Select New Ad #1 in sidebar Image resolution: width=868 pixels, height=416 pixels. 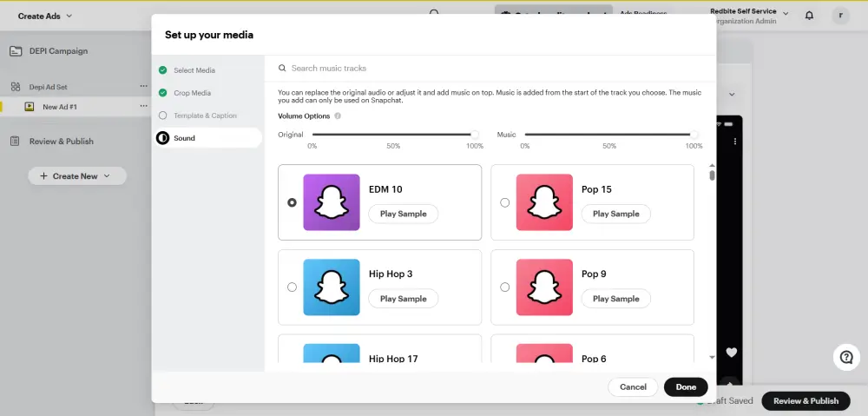click(x=60, y=107)
